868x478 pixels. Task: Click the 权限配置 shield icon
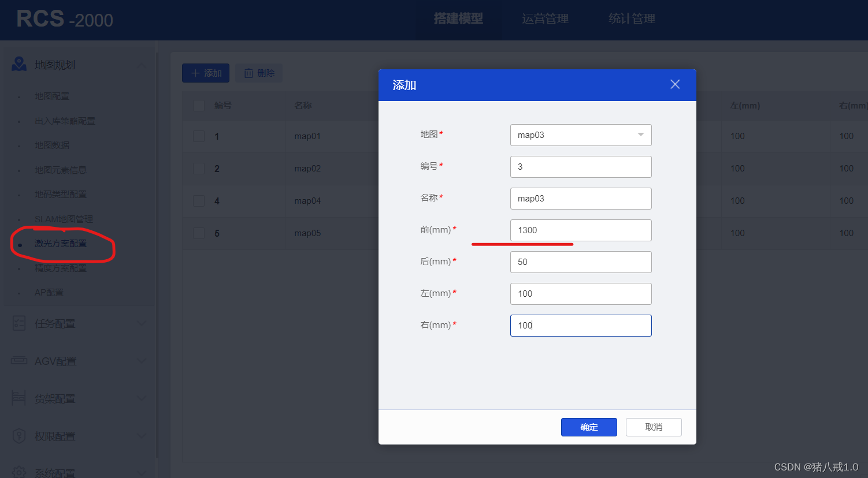pyautogui.click(x=19, y=436)
